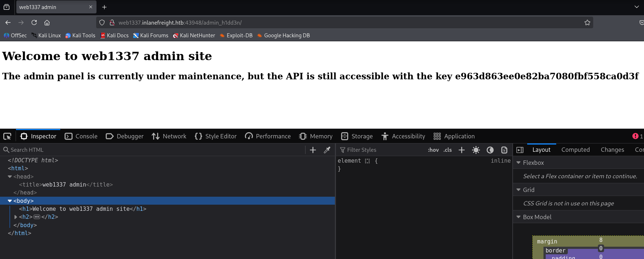Screen dimensions: 644x259
Task: Add a new style rule
Action: click(x=462, y=150)
